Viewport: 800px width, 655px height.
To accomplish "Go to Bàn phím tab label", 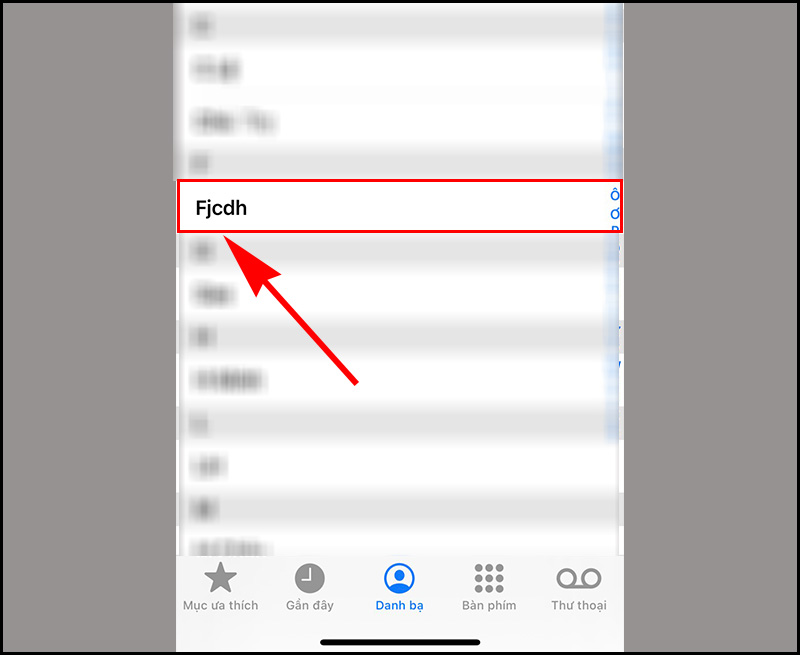I will pos(489,606).
